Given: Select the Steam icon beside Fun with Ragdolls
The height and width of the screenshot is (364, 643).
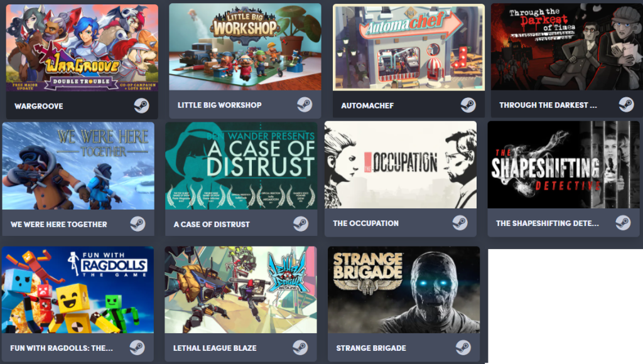Looking at the screenshot, I should tap(138, 348).
